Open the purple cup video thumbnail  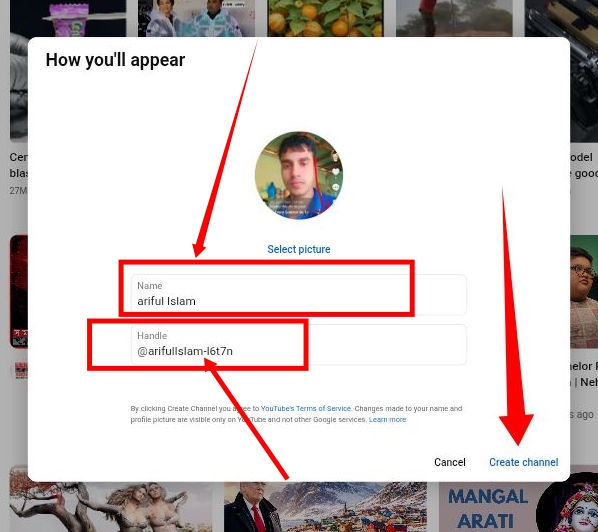click(x=68, y=18)
